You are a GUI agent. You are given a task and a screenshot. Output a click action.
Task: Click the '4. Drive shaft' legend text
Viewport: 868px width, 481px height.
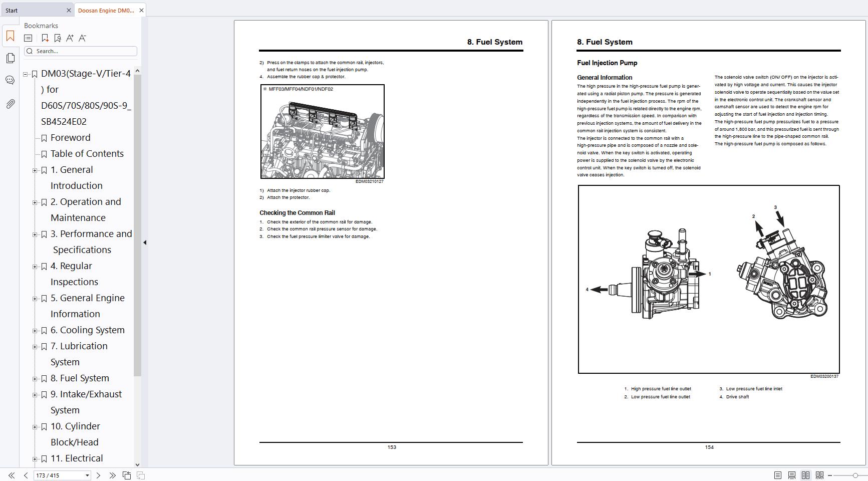pyautogui.click(x=734, y=397)
